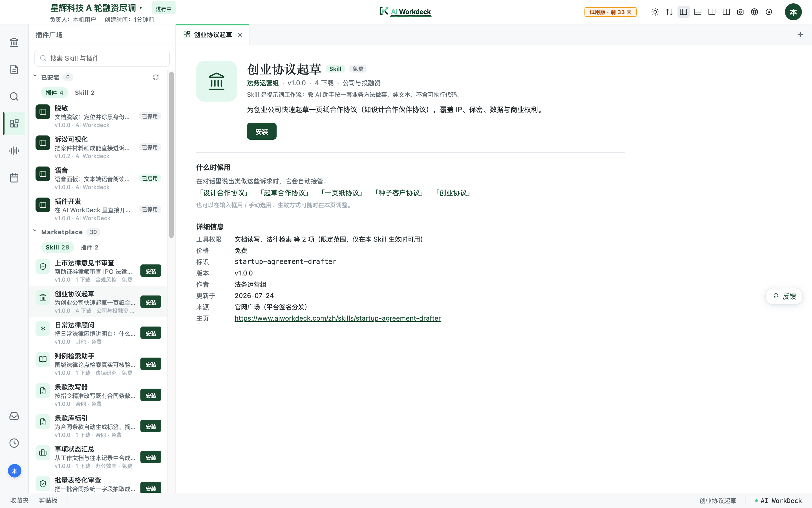Image resolution: width=812 pixels, height=508 pixels.
Task: Install 条款改写器 from the list
Action: (x=151, y=395)
